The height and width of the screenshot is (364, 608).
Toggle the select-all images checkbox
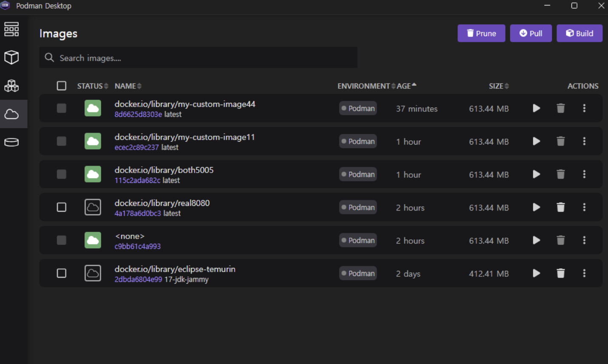62,86
